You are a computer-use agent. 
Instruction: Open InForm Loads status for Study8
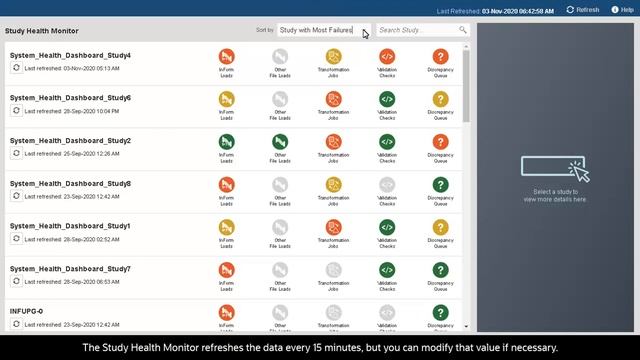click(227, 185)
